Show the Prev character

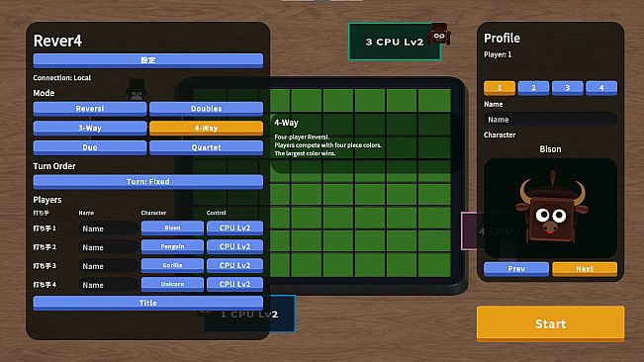point(516,269)
